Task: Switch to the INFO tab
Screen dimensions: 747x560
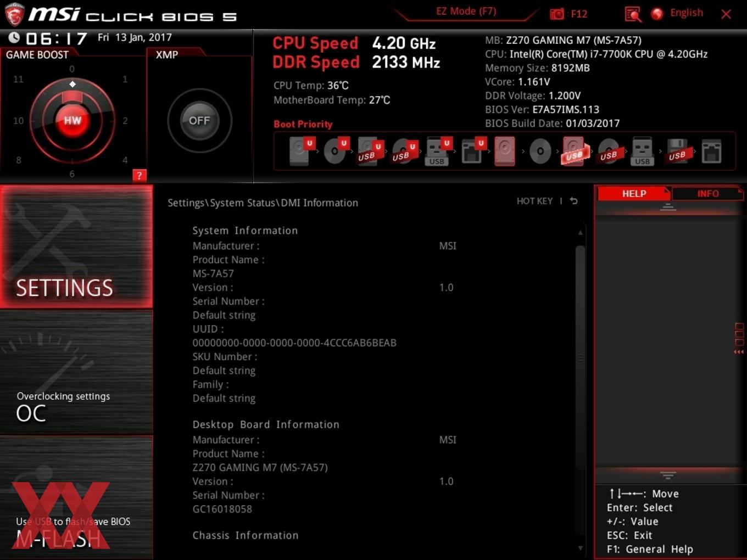Action: coord(708,194)
